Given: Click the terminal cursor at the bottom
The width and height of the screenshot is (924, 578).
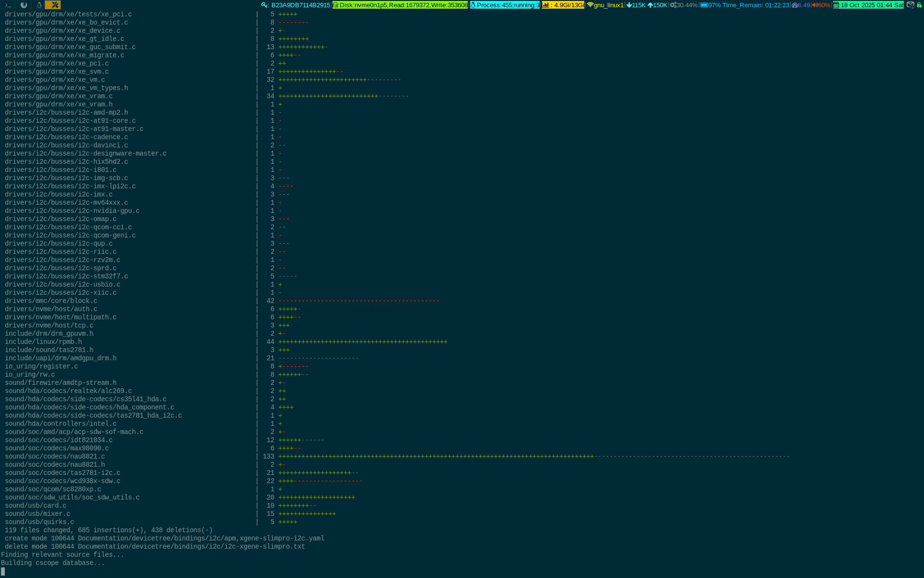Looking at the screenshot, I should point(3,571).
